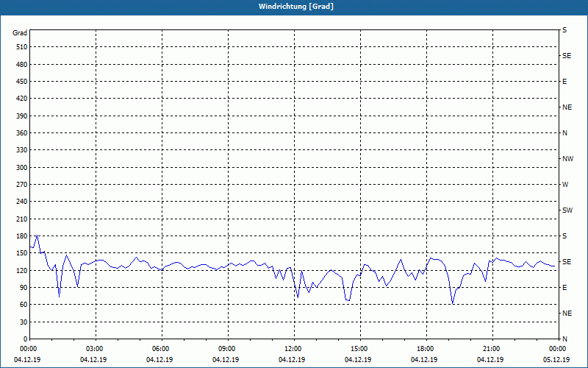This screenshot has width=588, height=368.
Task: Select the W compass label
Action: pos(565,185)
